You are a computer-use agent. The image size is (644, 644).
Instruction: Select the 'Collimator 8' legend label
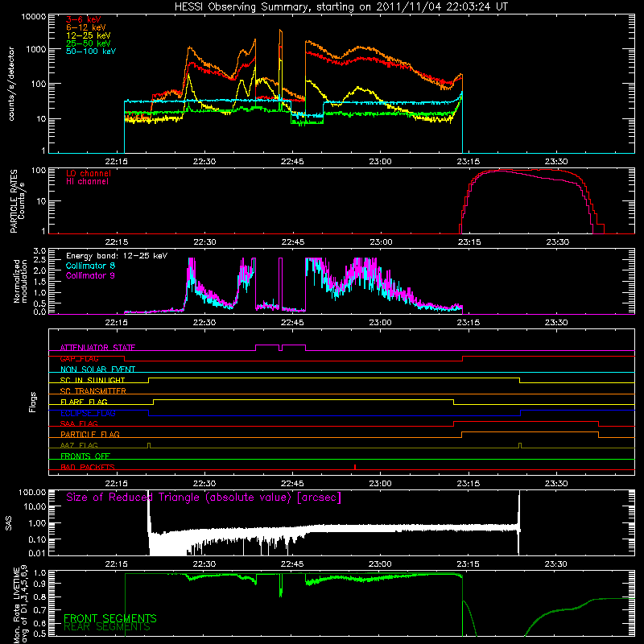click(x=90, y=266)
